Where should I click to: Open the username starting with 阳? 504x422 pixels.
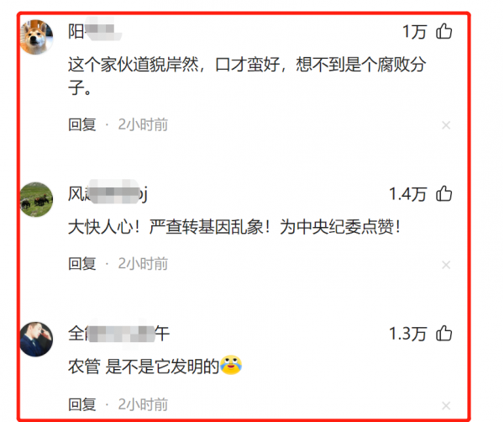(x=95, y=31)
